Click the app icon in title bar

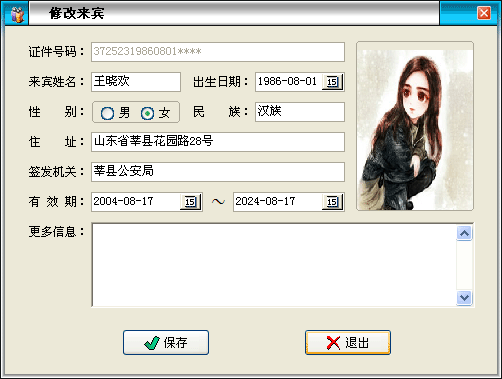[x=17, y=14]
